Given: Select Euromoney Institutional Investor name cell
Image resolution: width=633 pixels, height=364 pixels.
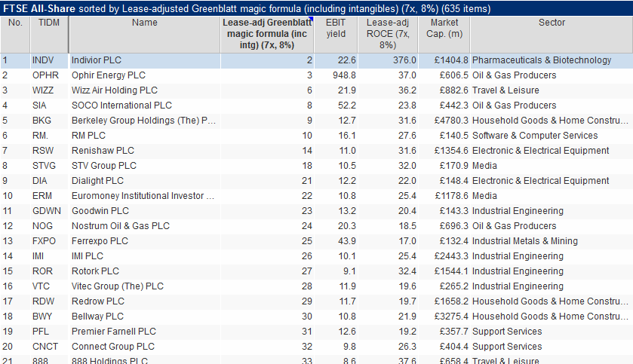Looking at the screenshot, I should [145, 196].
